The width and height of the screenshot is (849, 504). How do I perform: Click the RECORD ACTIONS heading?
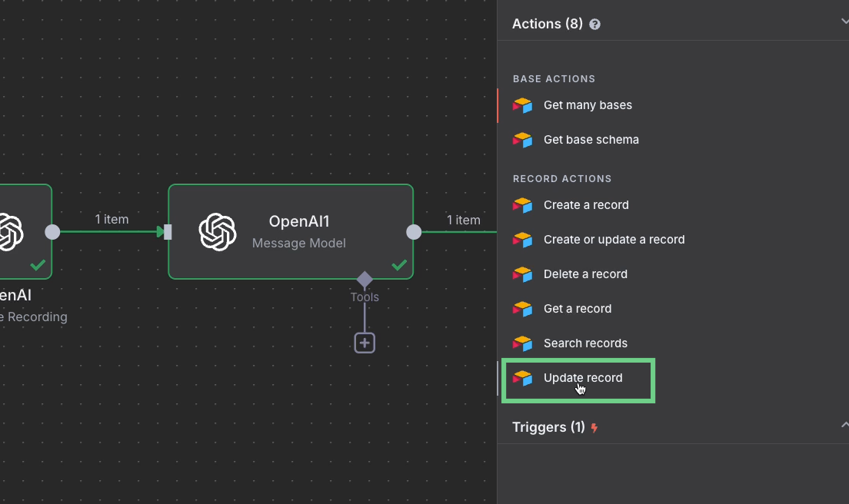(x=562, y=179)
